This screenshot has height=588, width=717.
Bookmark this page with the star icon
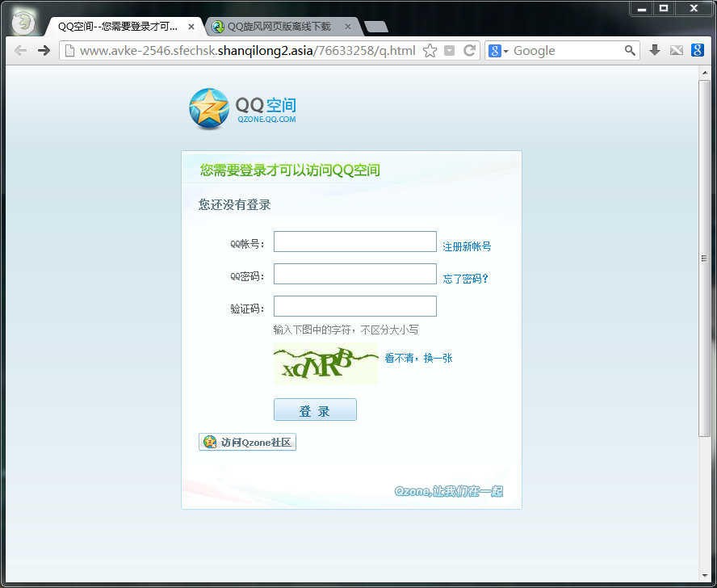(x=430, y=50)
